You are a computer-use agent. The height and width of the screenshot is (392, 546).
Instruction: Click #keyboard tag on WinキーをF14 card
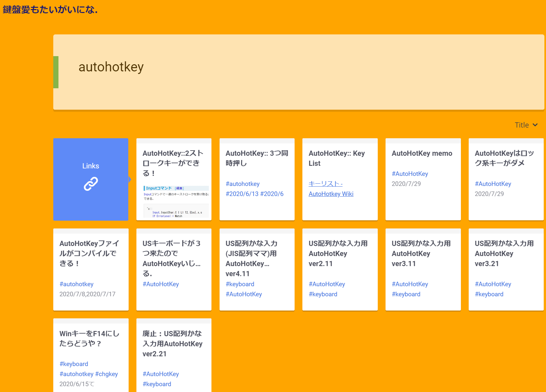(x=74, y=364)
